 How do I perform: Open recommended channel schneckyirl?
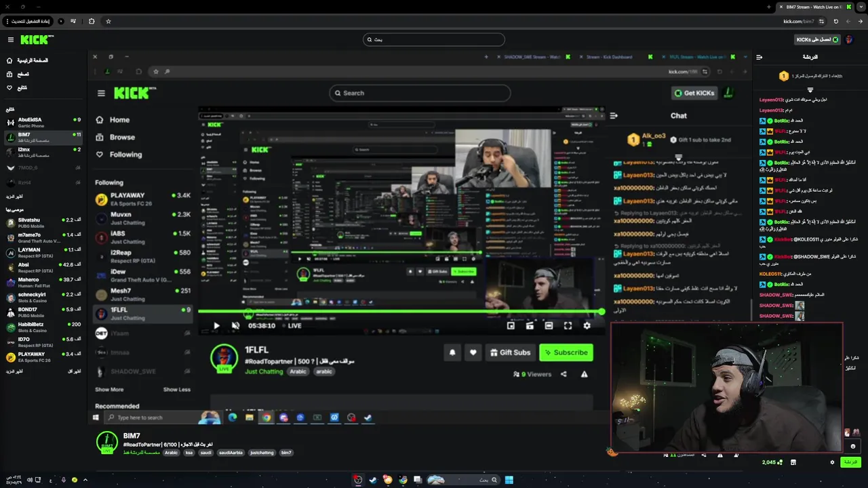(x=43, y=297)
